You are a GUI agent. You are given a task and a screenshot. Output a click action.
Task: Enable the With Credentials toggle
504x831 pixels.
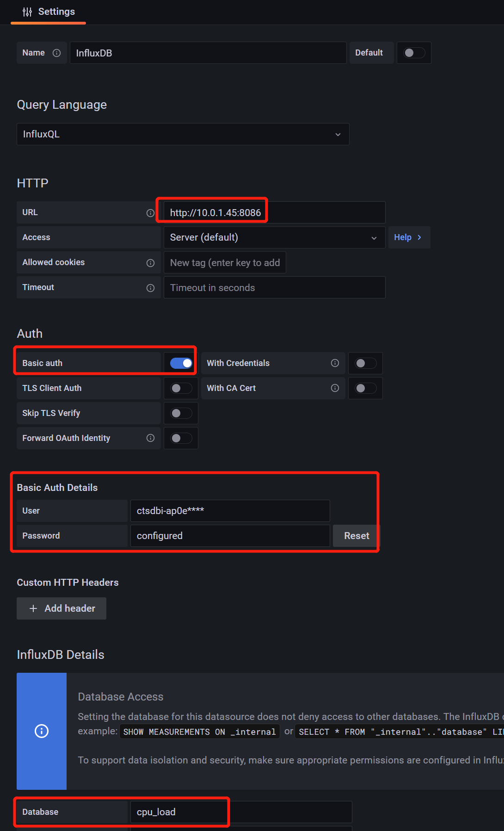(x=365, y=363)
